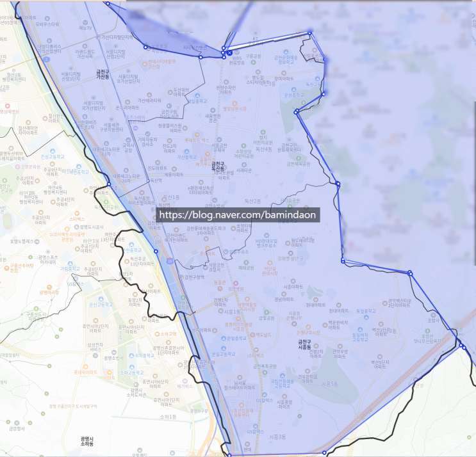Click the 금천구청역 station icon

click(x=182, y=277)
